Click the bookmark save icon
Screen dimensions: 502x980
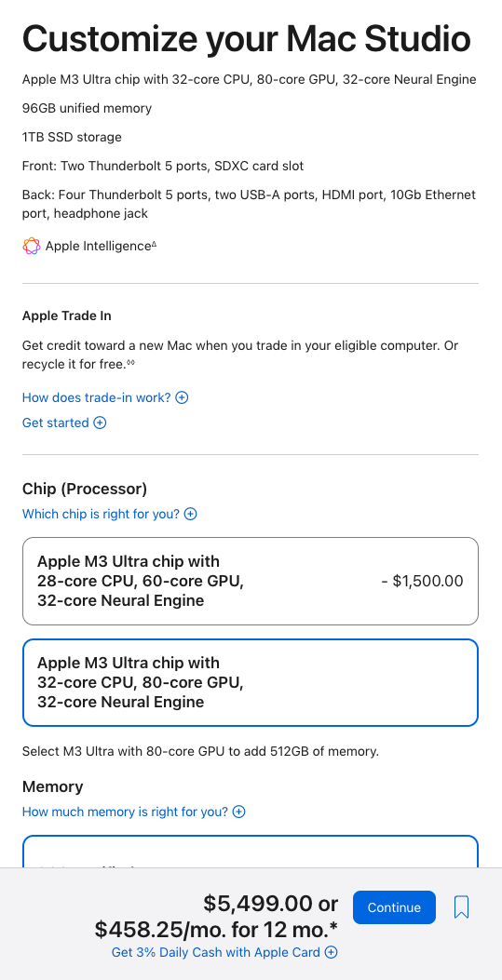pyautogui.click(x=461, y=906)
